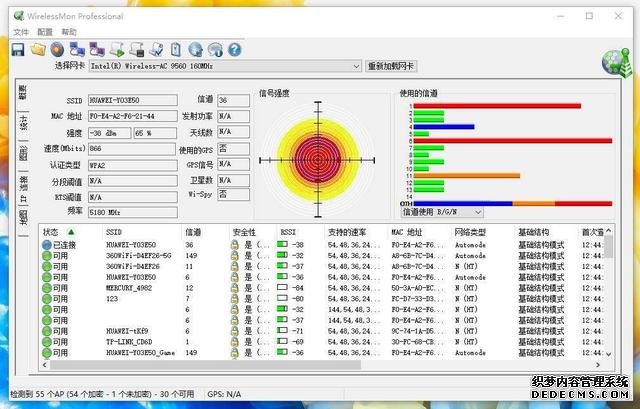Viewport: 640px width, 409px height.
Task: Click the signal bar icon beside RSSI -84
Action: [282, 287]
